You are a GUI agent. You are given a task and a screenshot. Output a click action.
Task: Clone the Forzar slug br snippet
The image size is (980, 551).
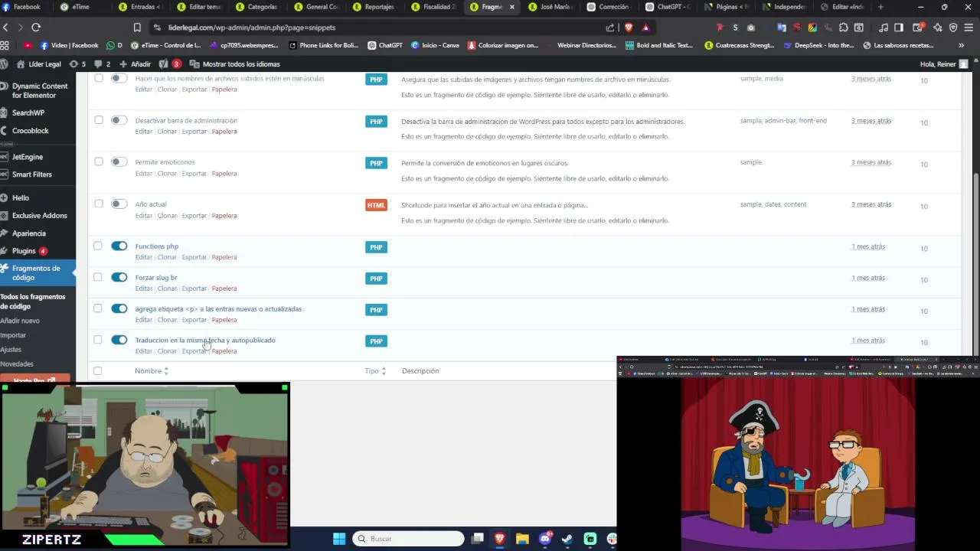[x=167, y=289]
